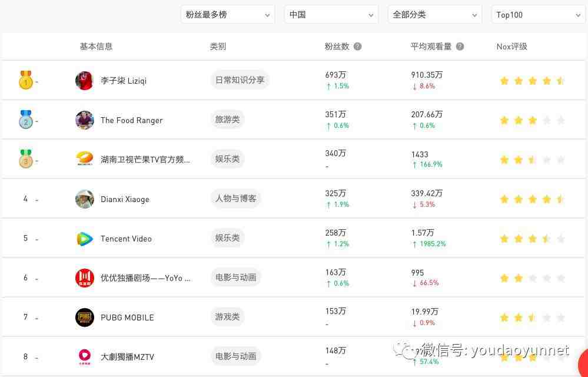Click the 游戏类 category tag
Image resolution: width=588 pixels, height=377 pixels.
coord(227,317)
